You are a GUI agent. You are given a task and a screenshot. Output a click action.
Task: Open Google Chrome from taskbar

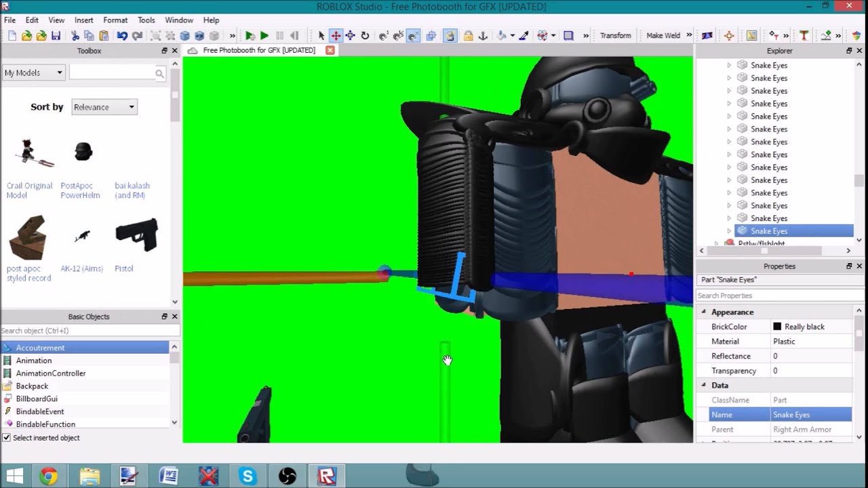pyautogui.click(x=48, y=476)
